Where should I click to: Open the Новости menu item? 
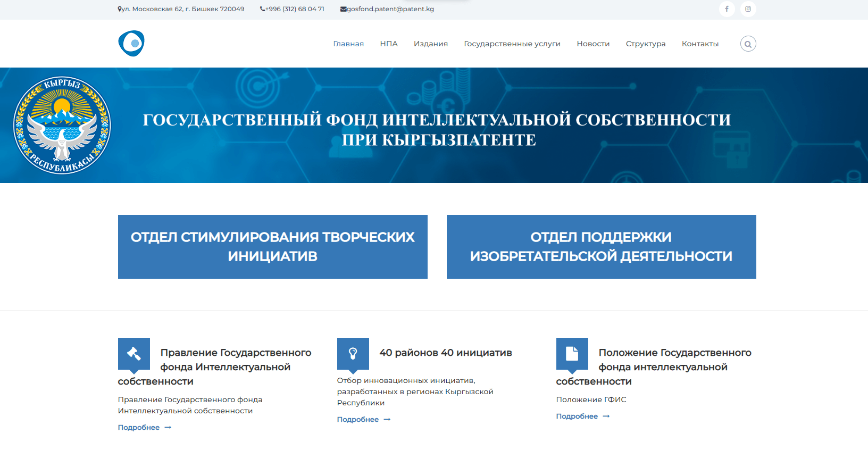pos(593,44)
